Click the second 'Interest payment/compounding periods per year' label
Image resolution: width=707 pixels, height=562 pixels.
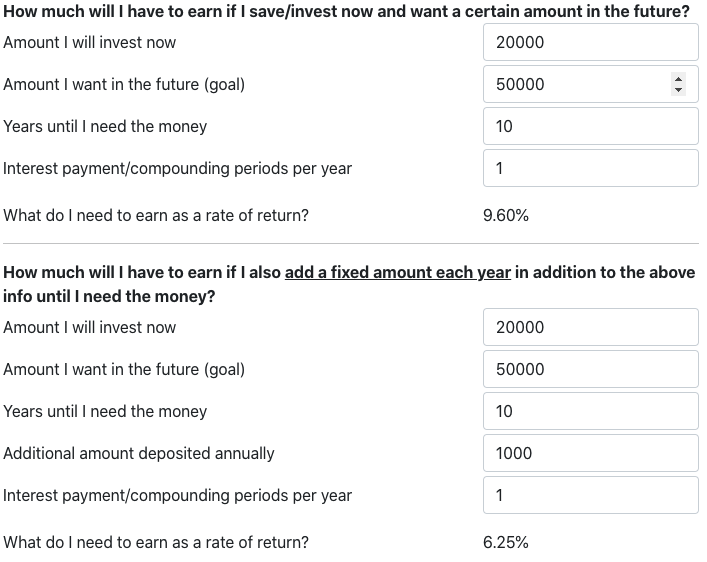[177, 495]
